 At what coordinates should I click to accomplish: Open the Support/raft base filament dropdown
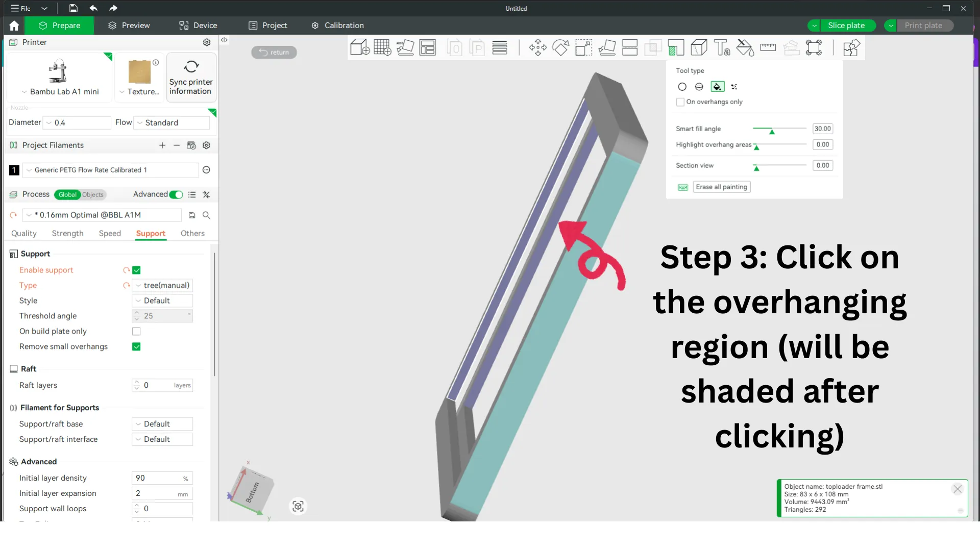[162, 424]
